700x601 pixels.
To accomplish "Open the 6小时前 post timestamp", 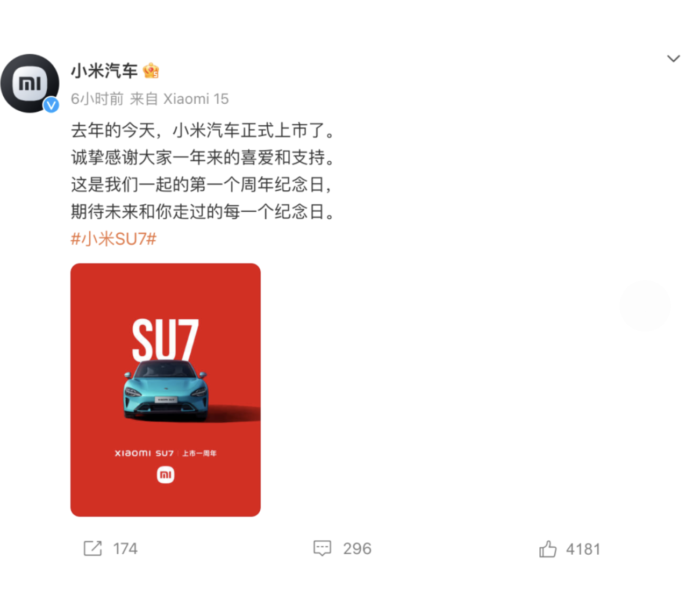I will [97, 99].
